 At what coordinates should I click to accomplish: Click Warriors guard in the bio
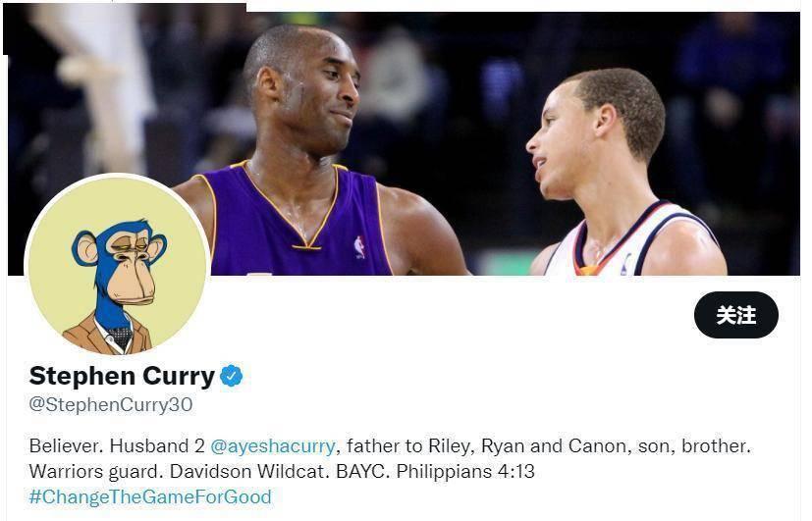click(x=96, y=471)
